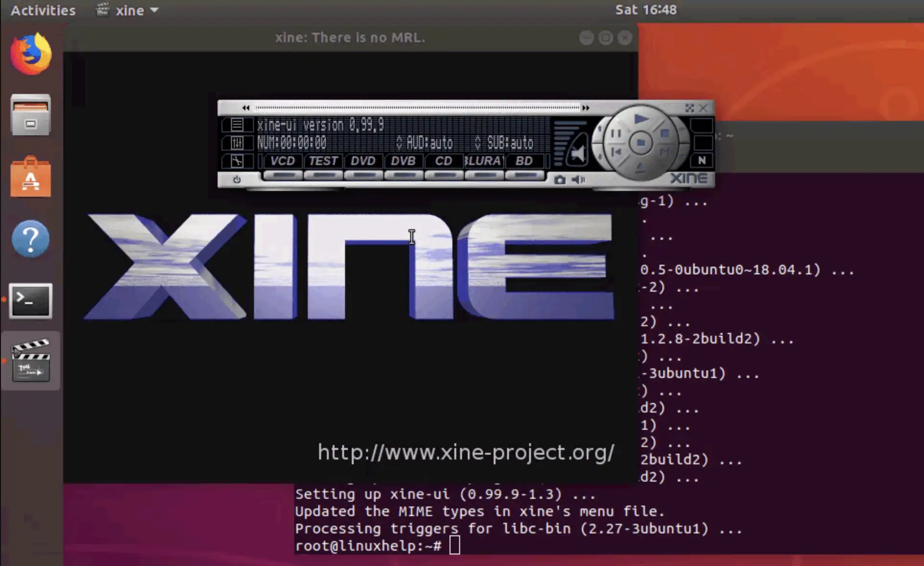Switch to Terminal from the dock
The image size is (924, 566).
(x=31, y=301)
